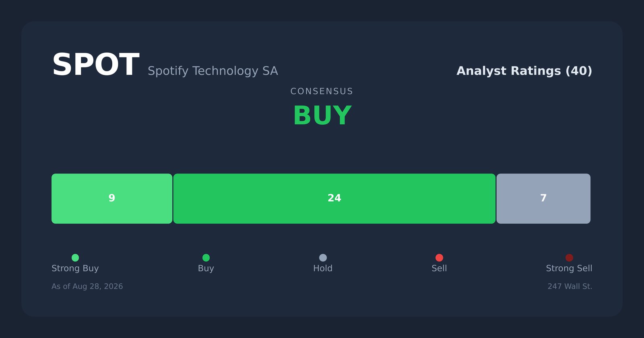Click the Strong Sell legend label

[x=569, y=268]
